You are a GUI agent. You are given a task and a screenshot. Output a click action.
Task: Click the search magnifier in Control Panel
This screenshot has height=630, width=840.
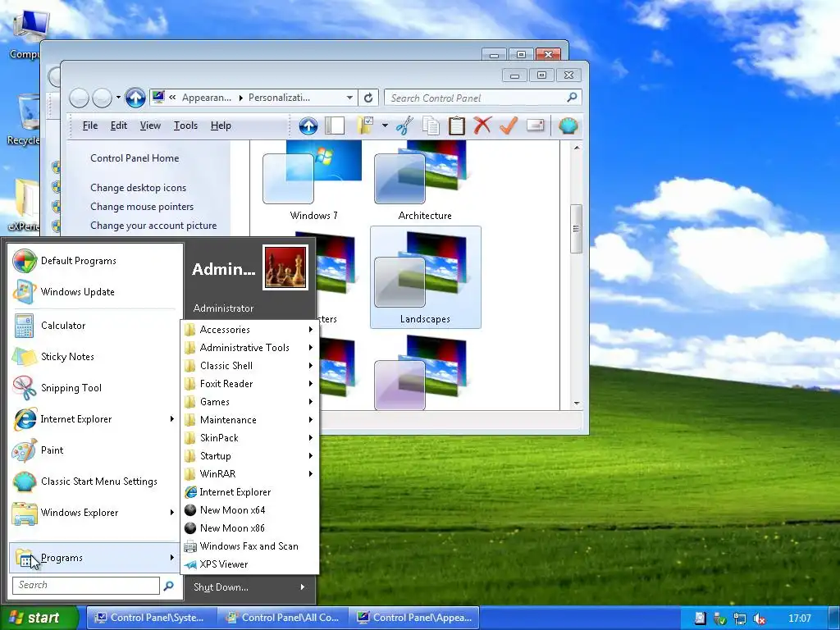(572, 98)
